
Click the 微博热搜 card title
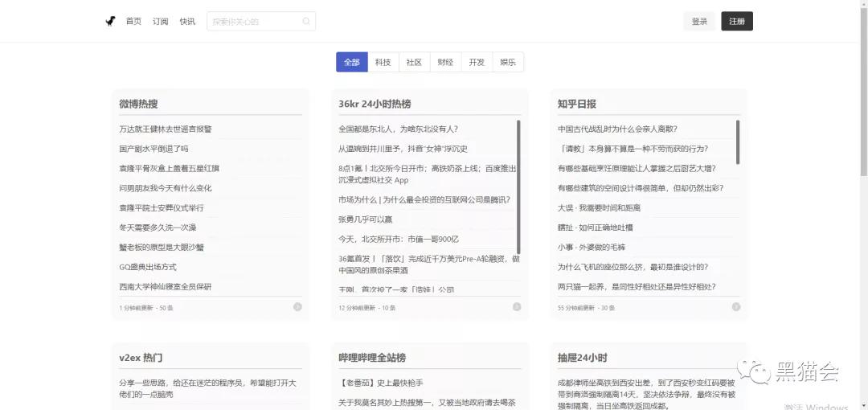pyautogui.click(x=138, y=105)
